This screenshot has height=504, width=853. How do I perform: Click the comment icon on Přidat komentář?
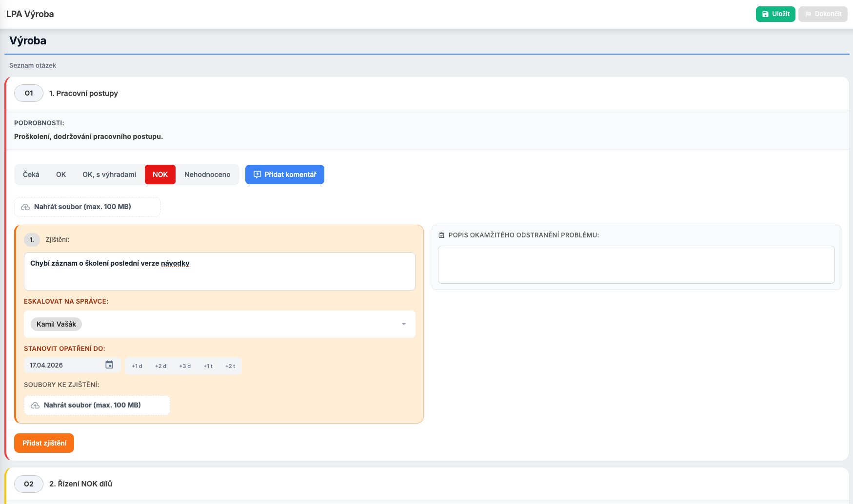coord(257,174)
